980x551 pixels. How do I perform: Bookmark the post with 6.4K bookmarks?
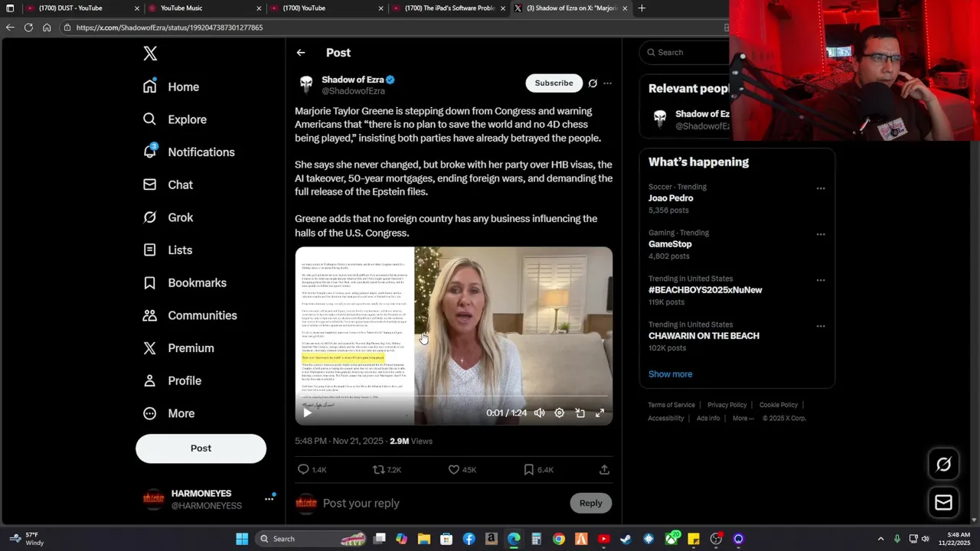(538, 470)
